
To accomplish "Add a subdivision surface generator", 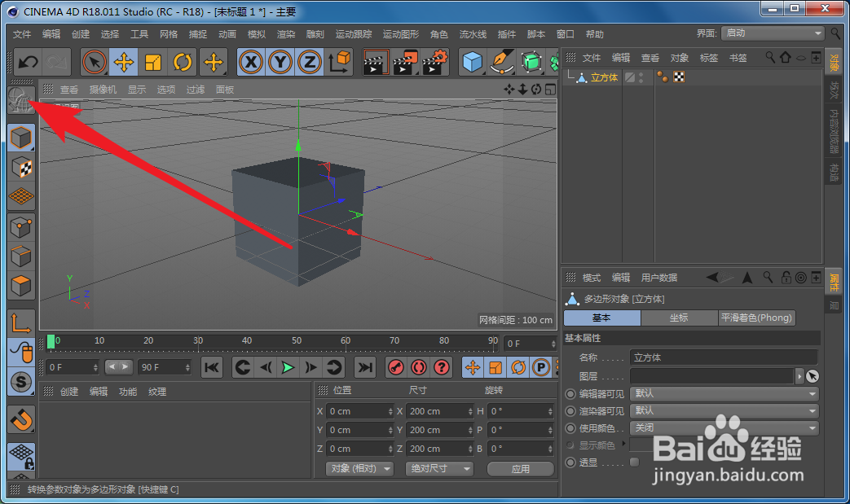I will [x=531, y=62].
